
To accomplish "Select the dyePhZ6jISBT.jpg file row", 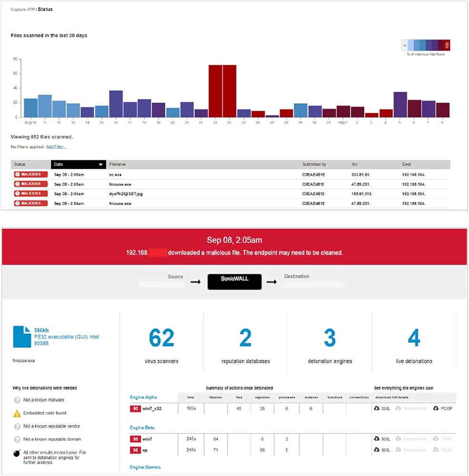I will [x=127, y=194].
